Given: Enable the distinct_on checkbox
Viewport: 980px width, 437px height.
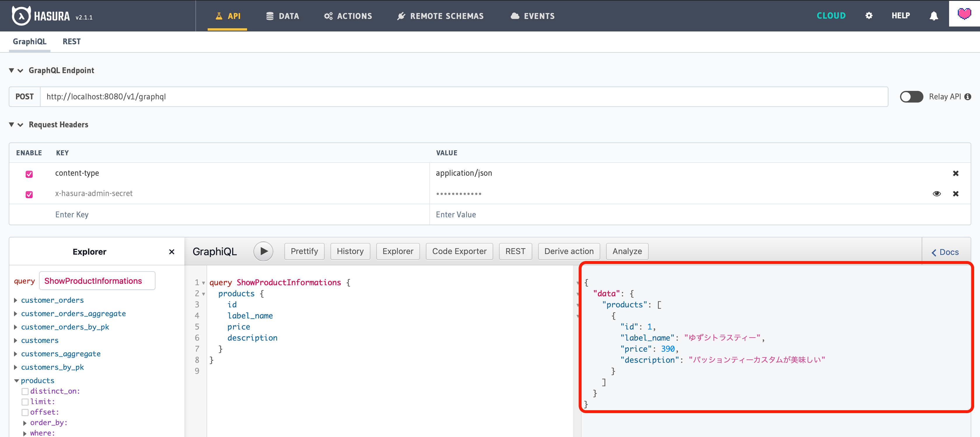Looking at the screenshot, I should point(25,391).
